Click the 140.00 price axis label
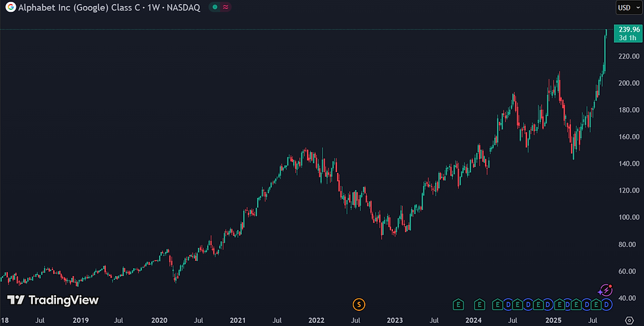 click(x=629, y=164)
